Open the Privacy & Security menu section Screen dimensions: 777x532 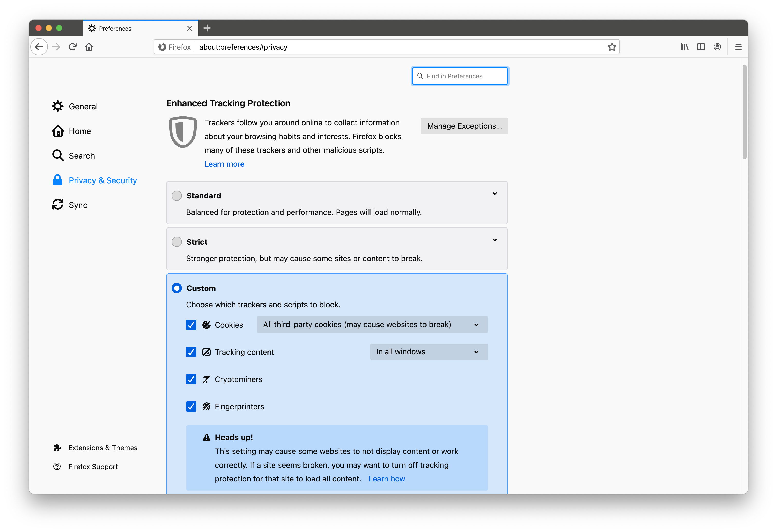(x=103, y=180)
